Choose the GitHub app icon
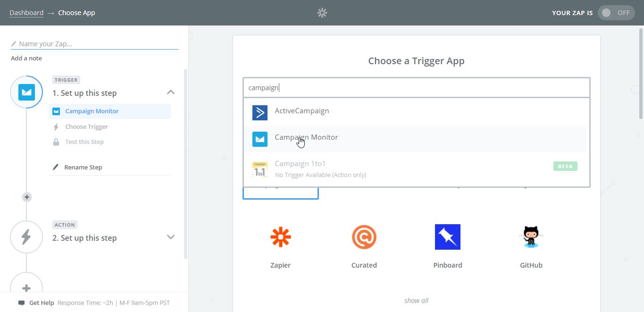The height and width of the screenshot is (312, 644). point(531,237)
